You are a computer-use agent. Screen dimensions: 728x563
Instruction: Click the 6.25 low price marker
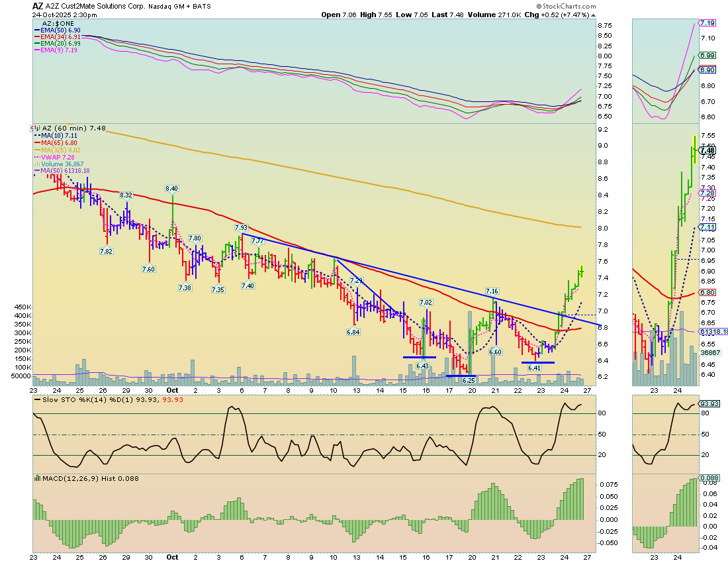click(469, 380)
